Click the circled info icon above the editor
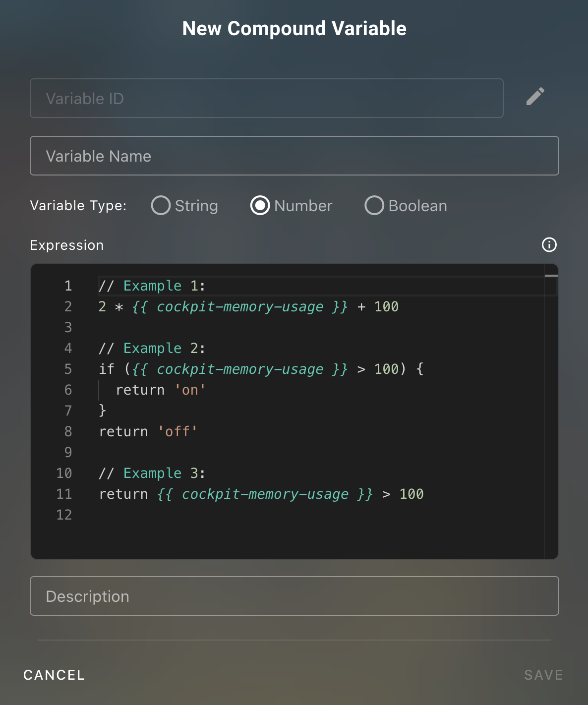 point(549,245)
